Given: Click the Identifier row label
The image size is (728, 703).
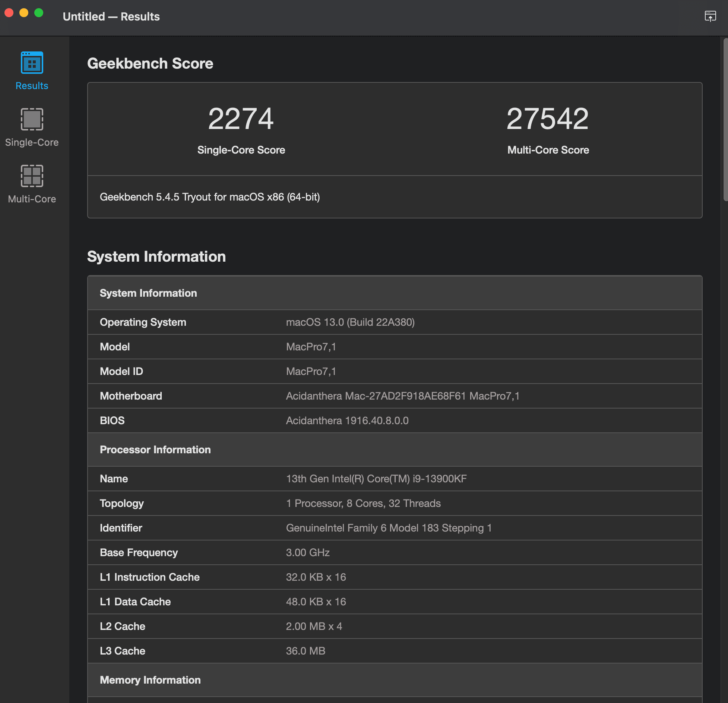Looking at the screenshot, I should point(121,528).
